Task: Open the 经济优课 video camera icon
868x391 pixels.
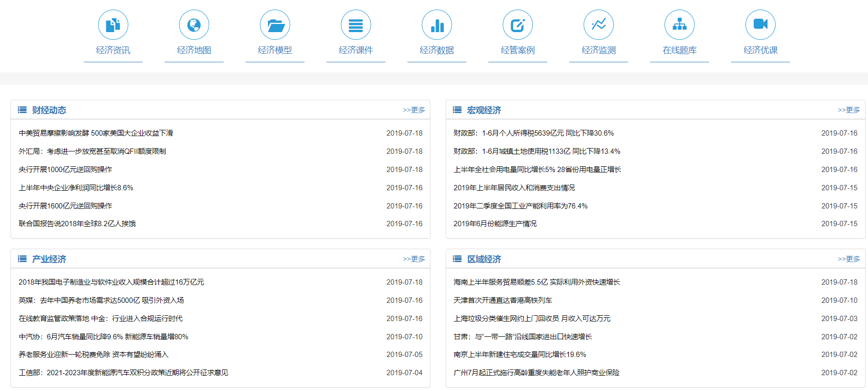Action: tap(760, 25)
